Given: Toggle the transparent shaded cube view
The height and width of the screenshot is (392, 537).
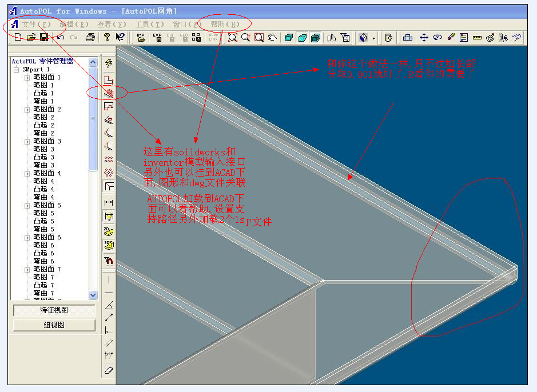Looking at the screenshot, I should pyautogui.click(x=302, y=37).
